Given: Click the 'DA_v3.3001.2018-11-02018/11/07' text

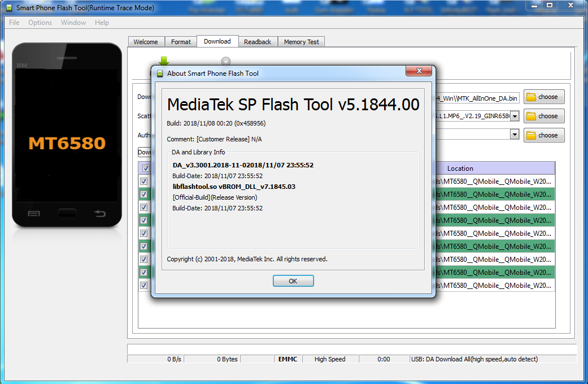Looking at the screenshot, I should tap(243, 165).
